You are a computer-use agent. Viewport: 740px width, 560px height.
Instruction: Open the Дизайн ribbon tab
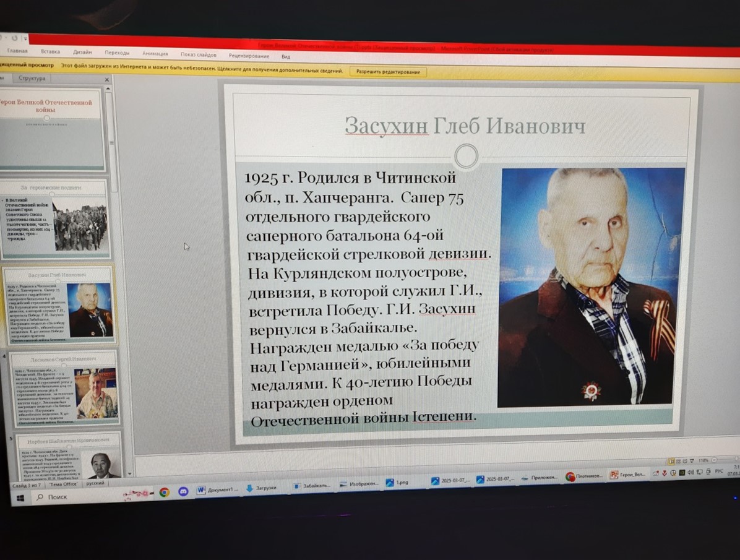tap(82, 52)
